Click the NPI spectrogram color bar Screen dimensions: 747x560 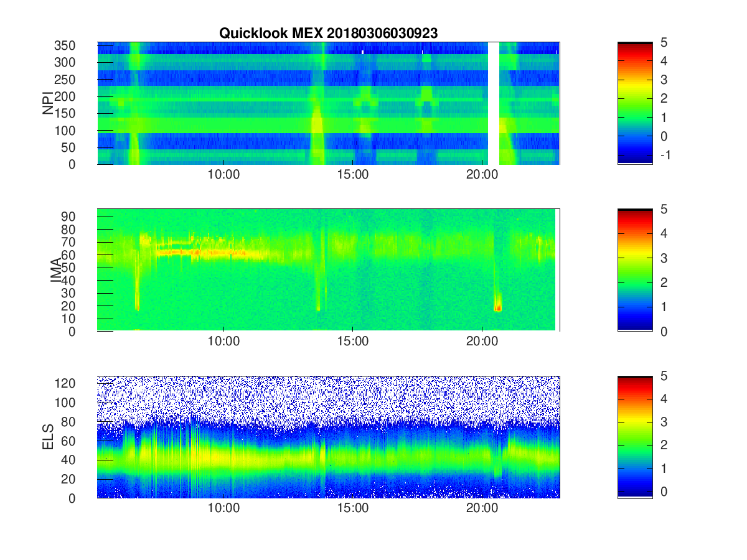coord(635,103)
